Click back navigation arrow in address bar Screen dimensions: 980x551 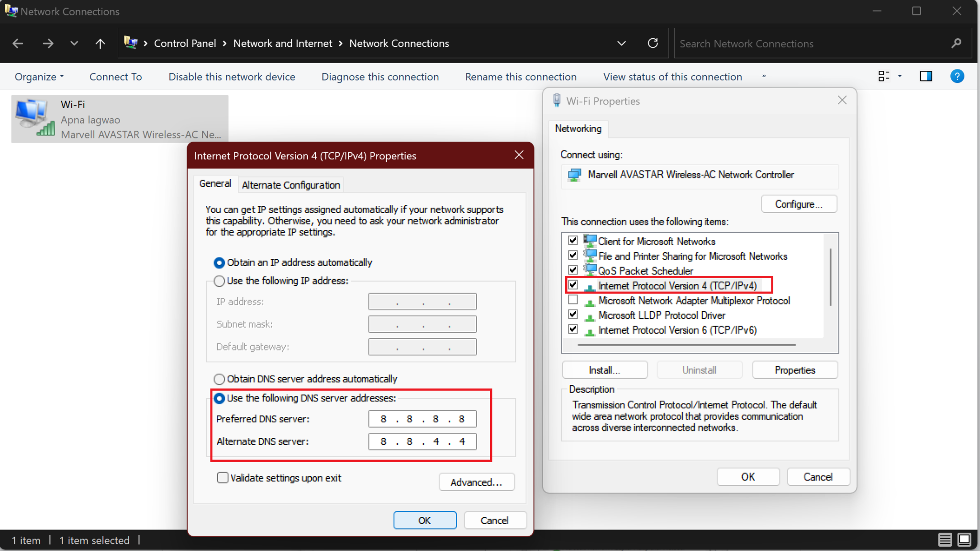point(18,44)
